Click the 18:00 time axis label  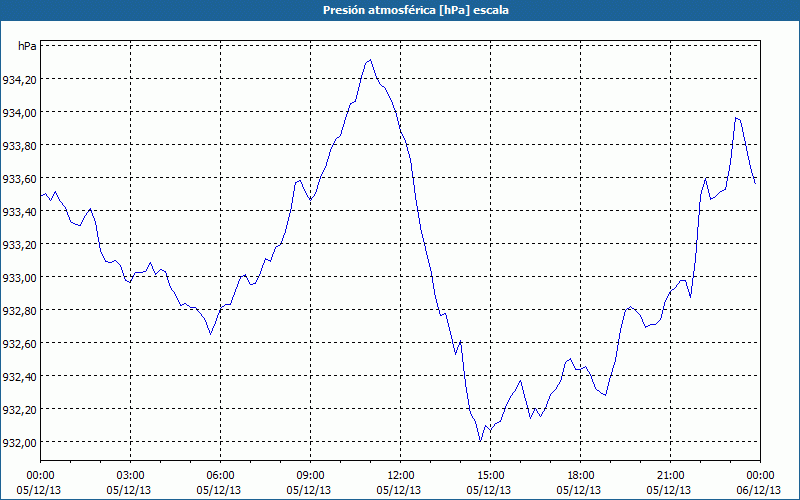(x=581, y=476)
